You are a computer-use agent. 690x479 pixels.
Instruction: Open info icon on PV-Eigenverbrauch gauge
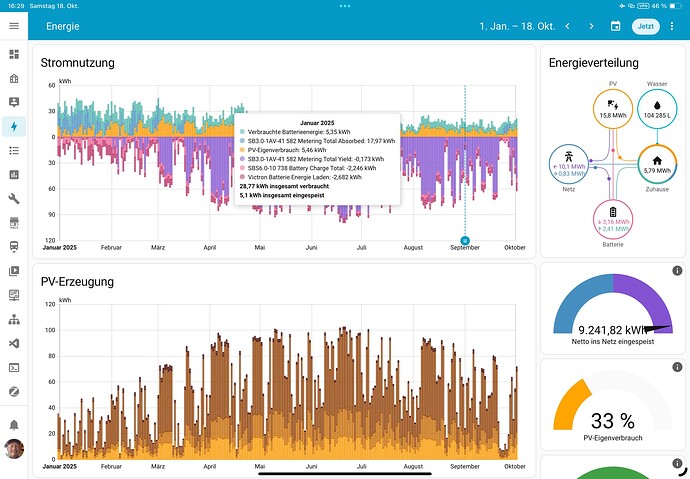click(677, 367)
